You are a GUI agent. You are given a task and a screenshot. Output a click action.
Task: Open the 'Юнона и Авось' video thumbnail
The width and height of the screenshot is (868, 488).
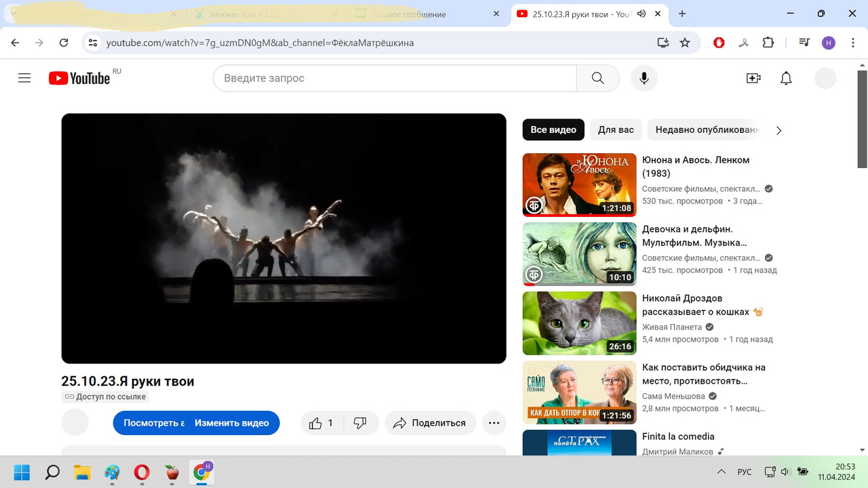pos(580,185)
